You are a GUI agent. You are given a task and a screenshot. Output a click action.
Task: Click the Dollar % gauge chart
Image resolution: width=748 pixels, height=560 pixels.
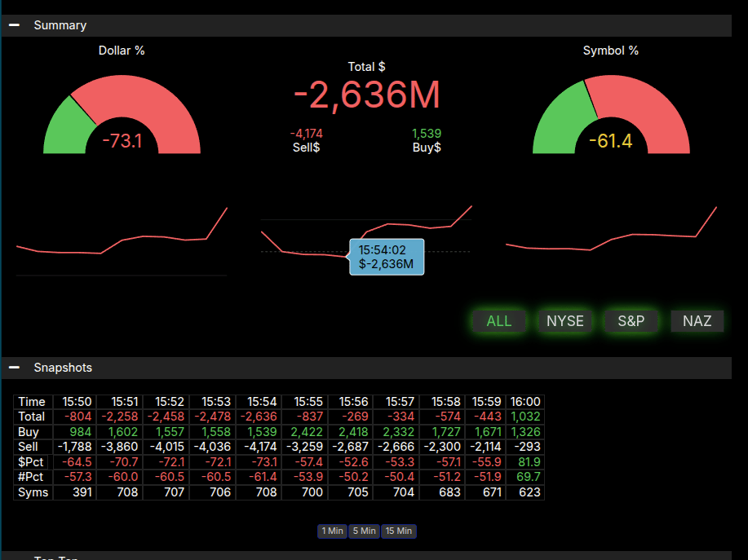pyautogui.click(x=122, y=114)
